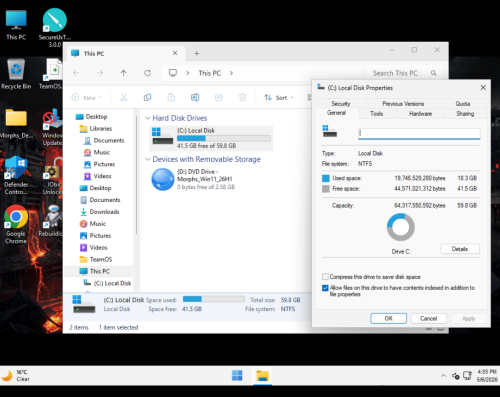Click the breadcrumb chevron after This PC
The image size is (500, 397).
click(231, 73)
